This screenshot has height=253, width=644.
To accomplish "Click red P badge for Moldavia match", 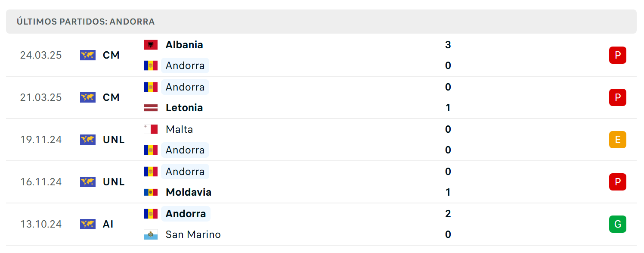I will point(617,182).
